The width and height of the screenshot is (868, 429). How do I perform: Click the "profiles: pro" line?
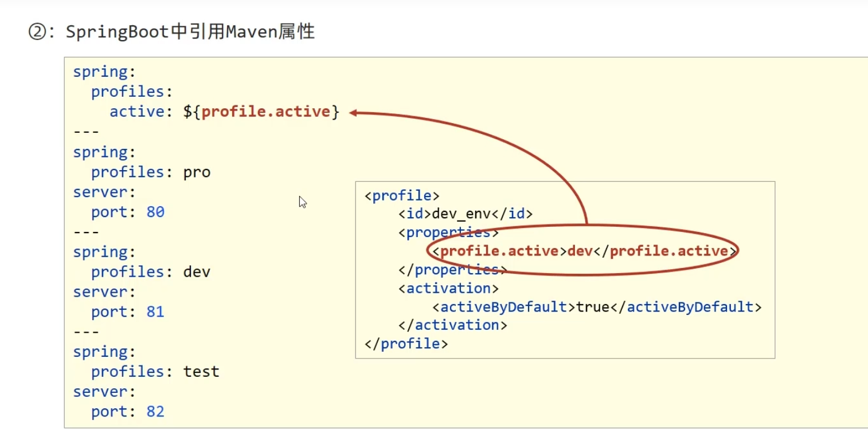coord(151,172)
